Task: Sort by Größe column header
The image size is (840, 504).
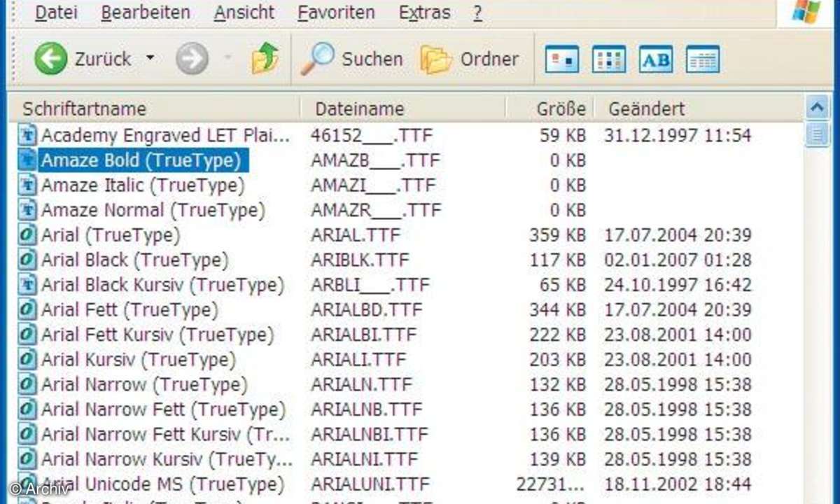Action: click(x=560, y=108)
